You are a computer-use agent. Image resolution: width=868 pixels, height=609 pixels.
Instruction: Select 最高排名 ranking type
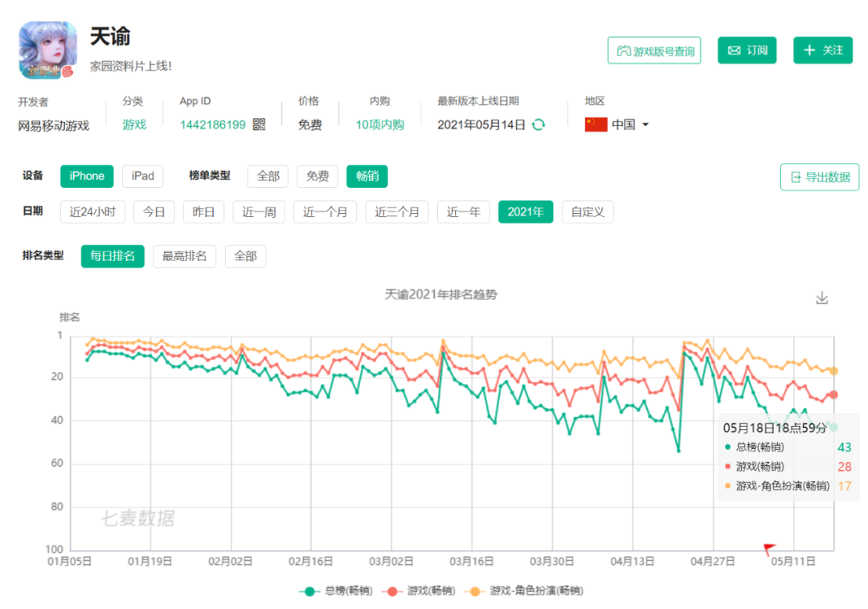184,256
